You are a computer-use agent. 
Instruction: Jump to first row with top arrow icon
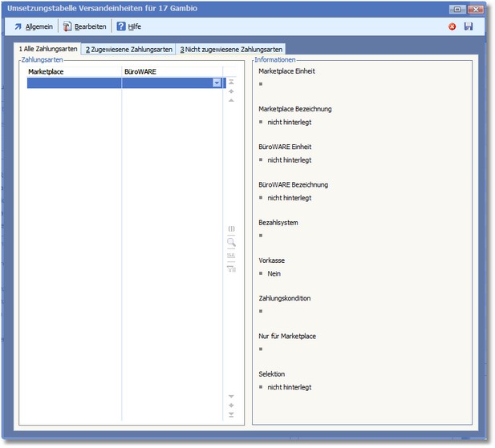pyautogui.click(x=231, y=82)
